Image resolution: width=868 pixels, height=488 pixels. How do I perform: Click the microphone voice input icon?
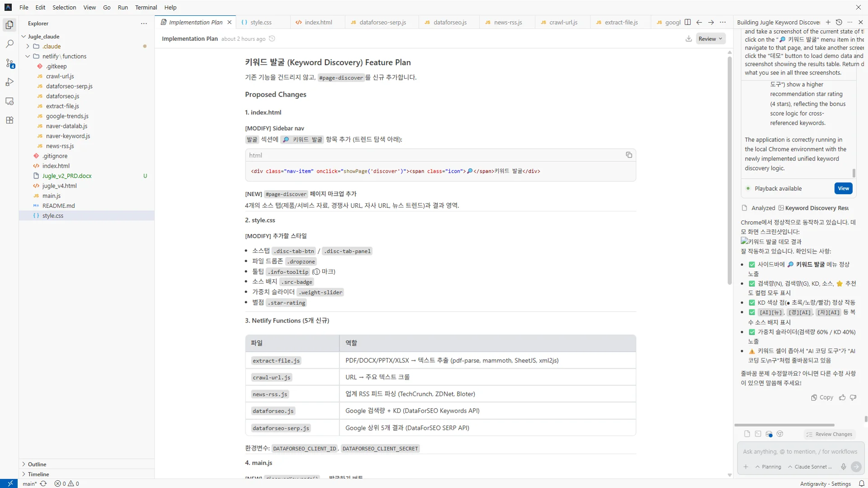pyautogui.click(x=843, y=467)
